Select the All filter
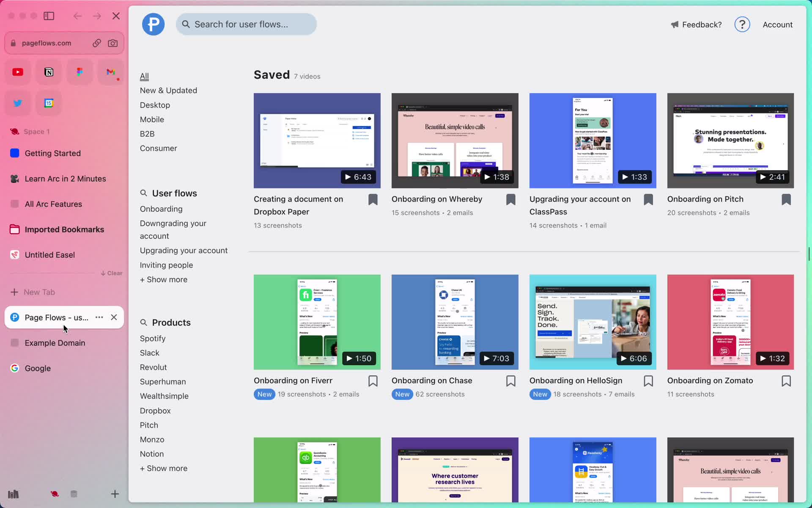 pos(144,76)
